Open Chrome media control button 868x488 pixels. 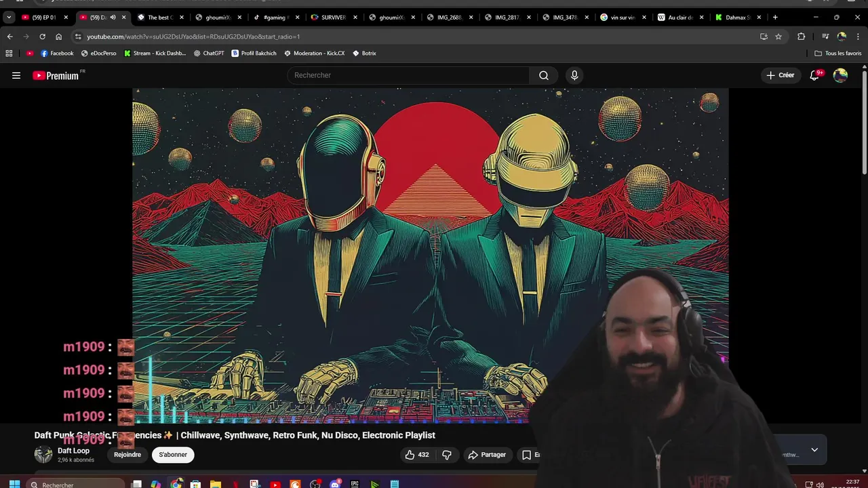[x=825, y=37]
